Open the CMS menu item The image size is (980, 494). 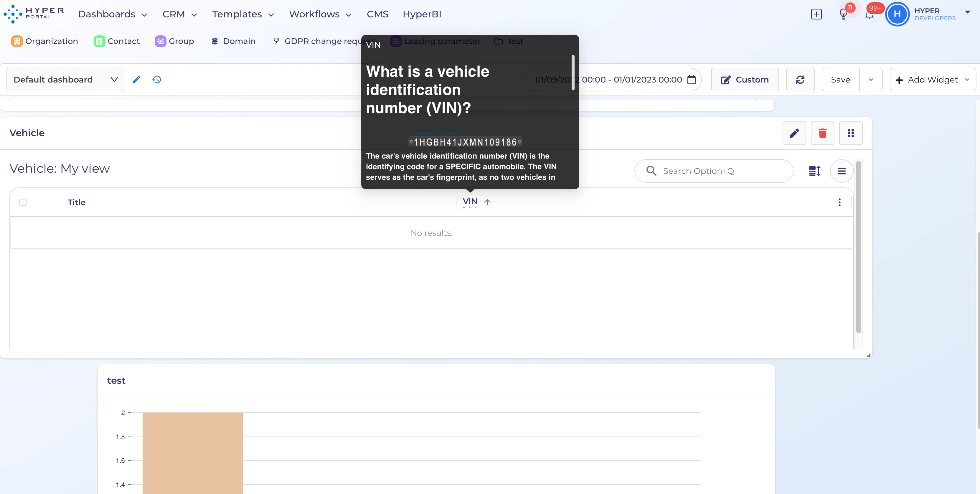pos(377,14)
